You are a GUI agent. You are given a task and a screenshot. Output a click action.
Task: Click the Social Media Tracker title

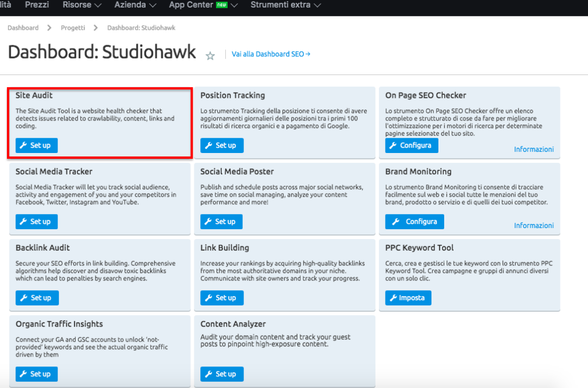pyautogui.click(x=54, y=172)
